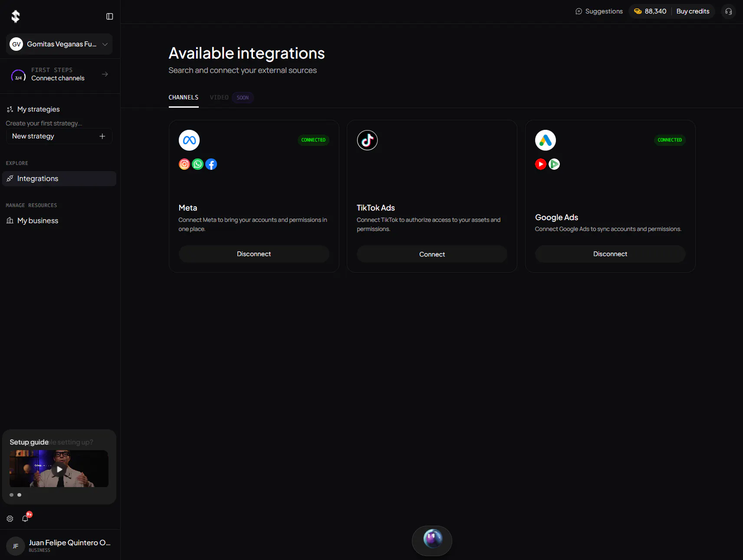Connect the TikTok Ads integration

[432, 254]
